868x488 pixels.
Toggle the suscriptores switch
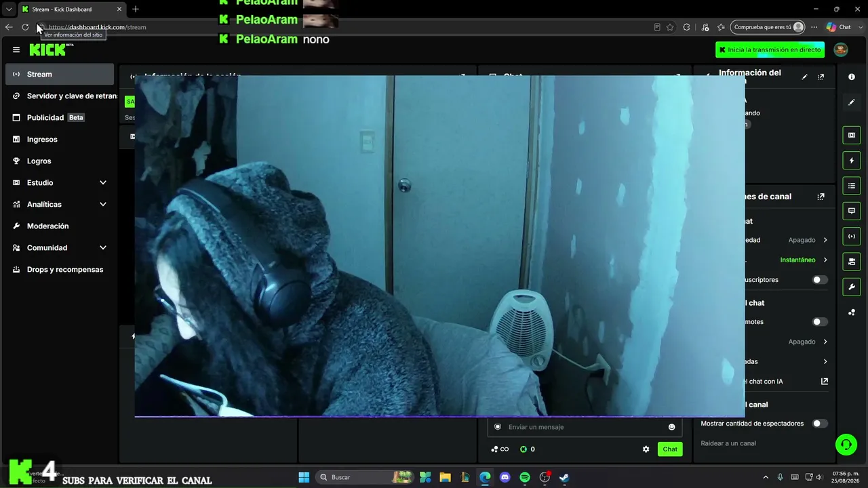[820, 280]
